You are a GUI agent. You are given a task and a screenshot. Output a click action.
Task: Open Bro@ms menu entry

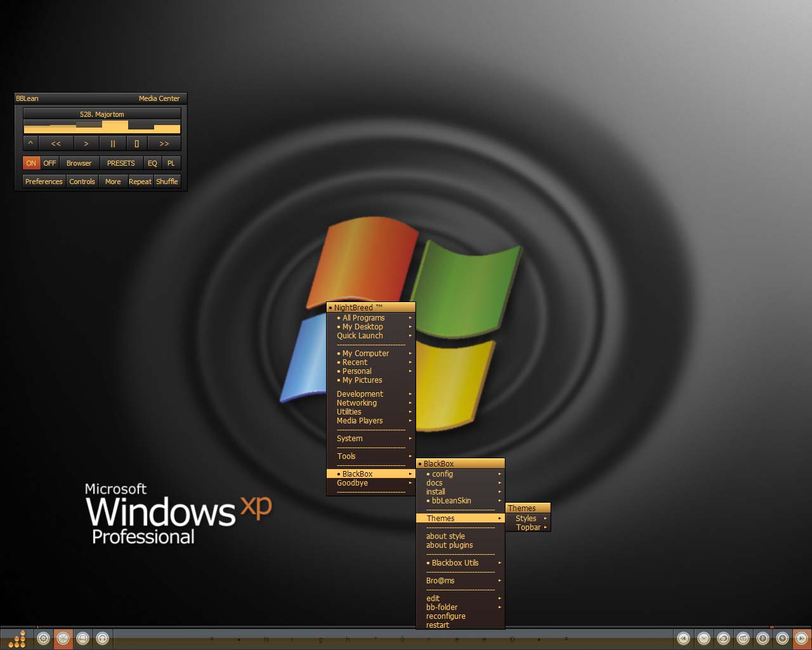461,581
